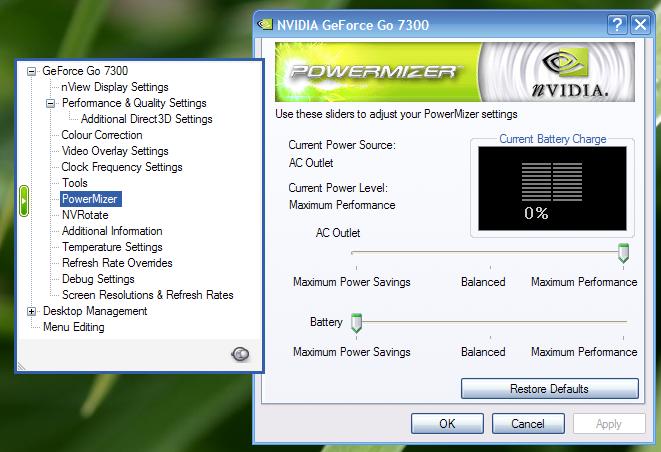Select Menu Editing item
This screenshot has height=452, width=661.
click(x=74, y=328)
